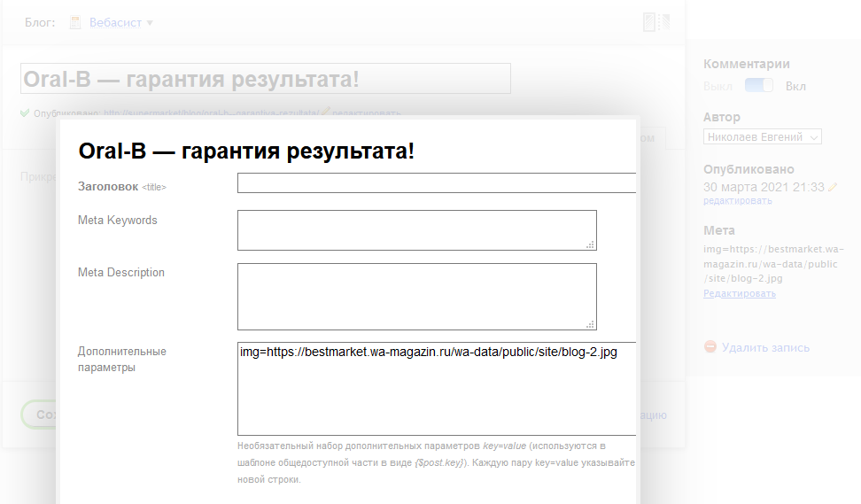Open the Вебасист blog dropdown
Viewport: 861px width, 504px height.
tap(115, 22)
